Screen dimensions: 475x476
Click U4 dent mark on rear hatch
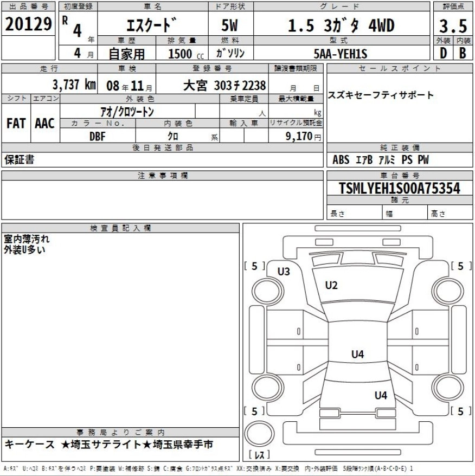[381, 395]
